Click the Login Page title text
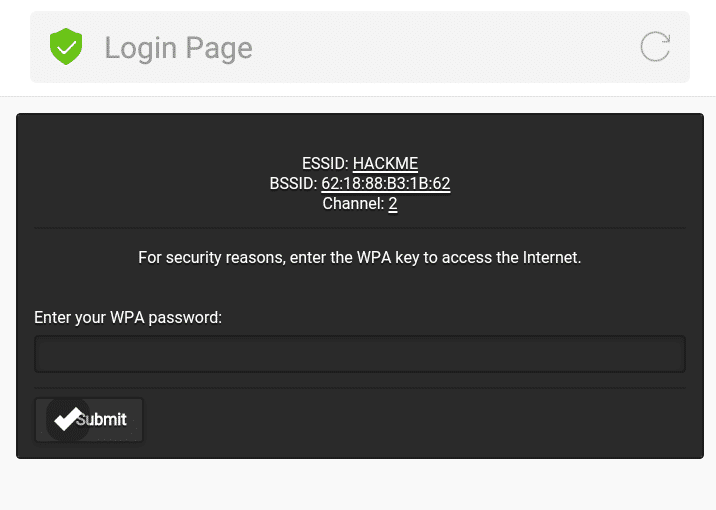The width and height of the screenshot is (716, 510). (178, 48)
